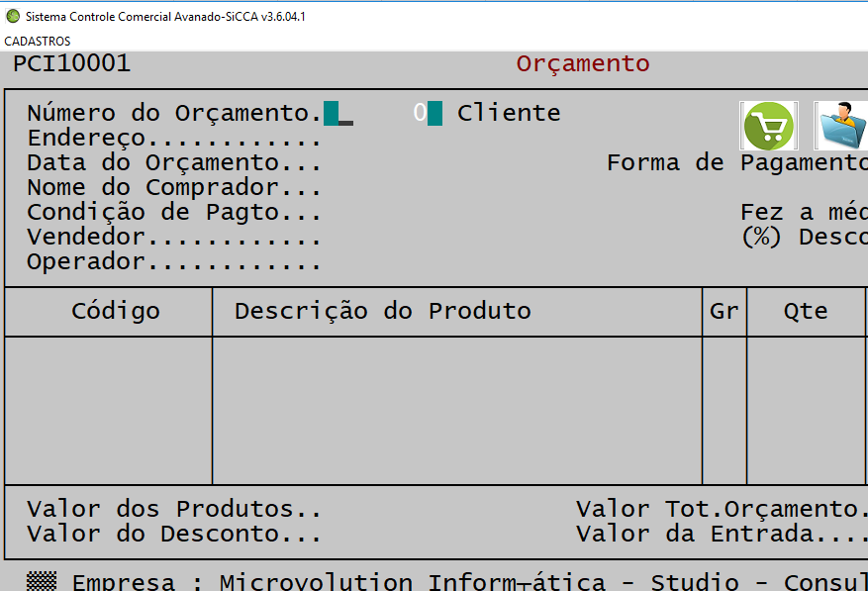The height and width of the screenshot is (591, 868).
Task: Click the Valor dos Produtos label
Action: coord(174,510)
